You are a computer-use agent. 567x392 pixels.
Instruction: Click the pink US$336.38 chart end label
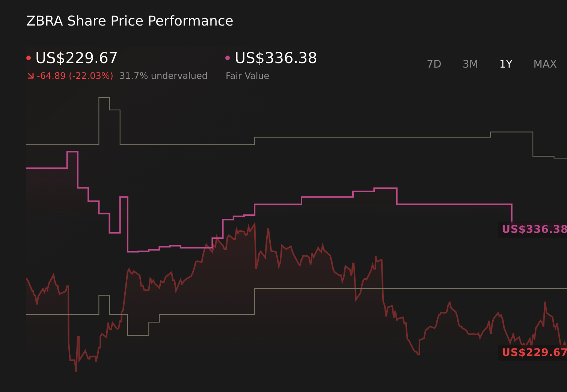533,229
